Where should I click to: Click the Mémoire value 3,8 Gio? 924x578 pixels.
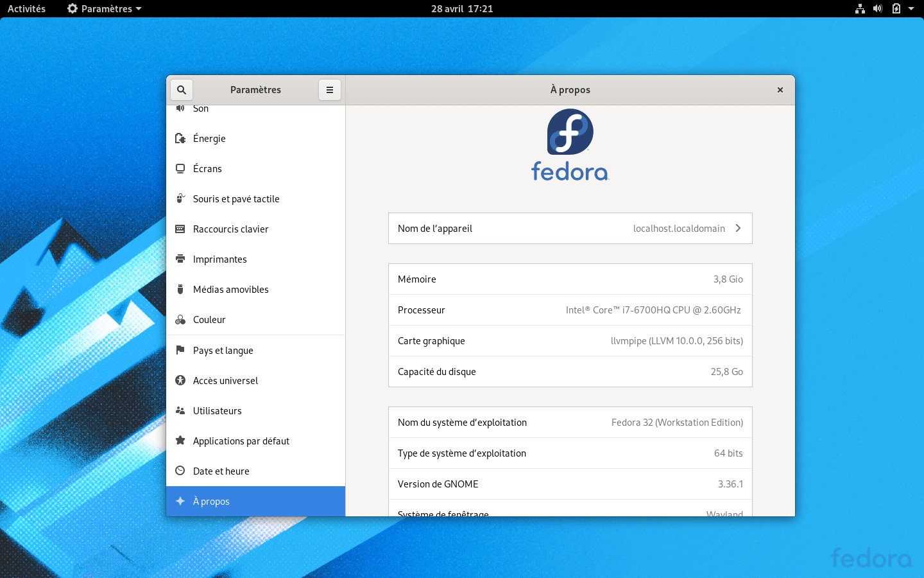(x=728, y=279)
